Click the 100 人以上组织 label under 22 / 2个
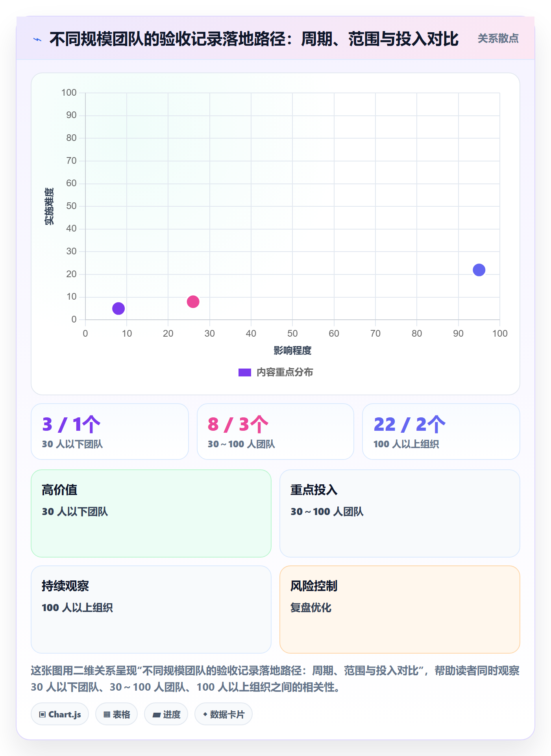Screen dimensions: 551x756 click(406, 444)
